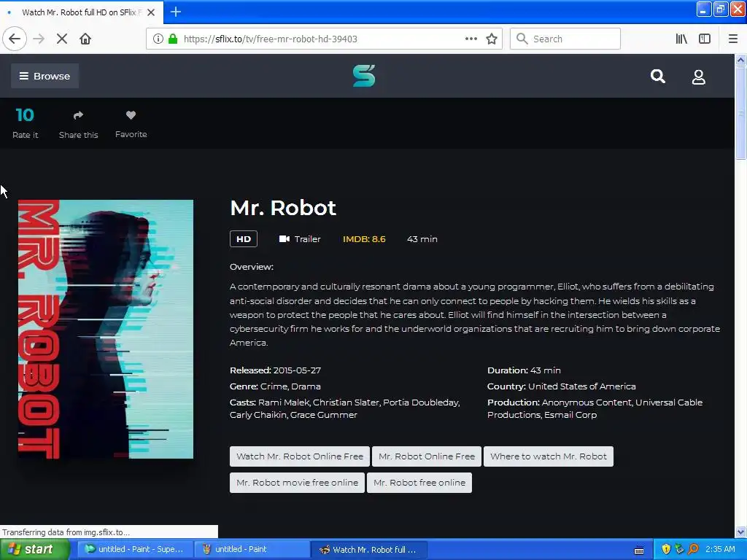Click Where to watch Mr. Robot tag
Viewport: 747px width, 560px height.
[x=549, y=456]
